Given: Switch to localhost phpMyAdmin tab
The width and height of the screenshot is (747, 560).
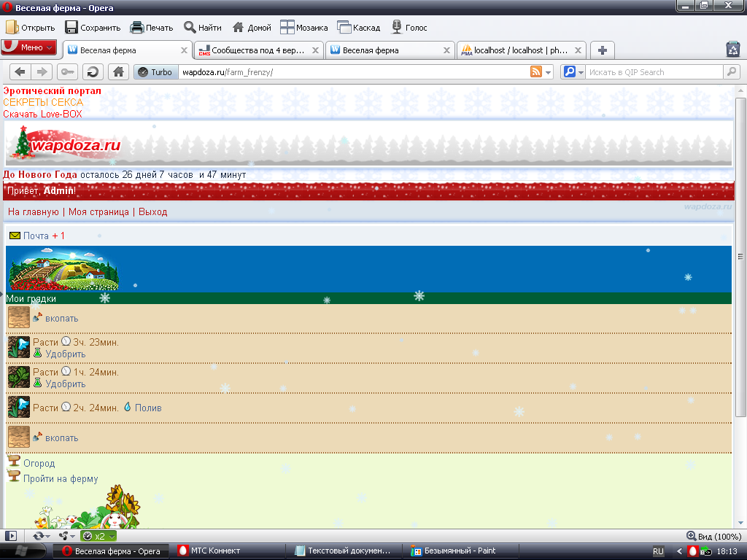Looking at the screenshot, I should tap(521, 50).
